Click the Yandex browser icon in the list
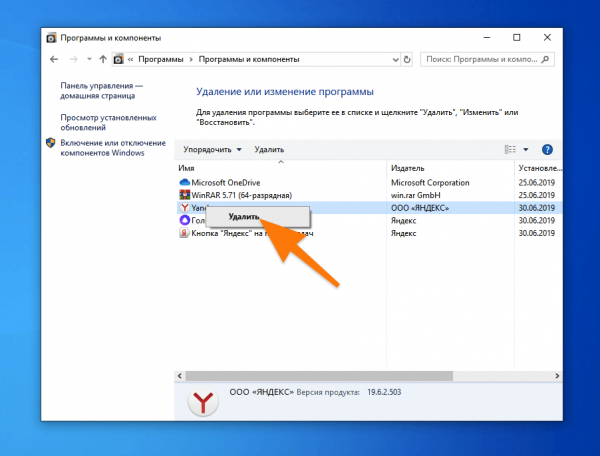600x456 pixels. coord(185,208)
